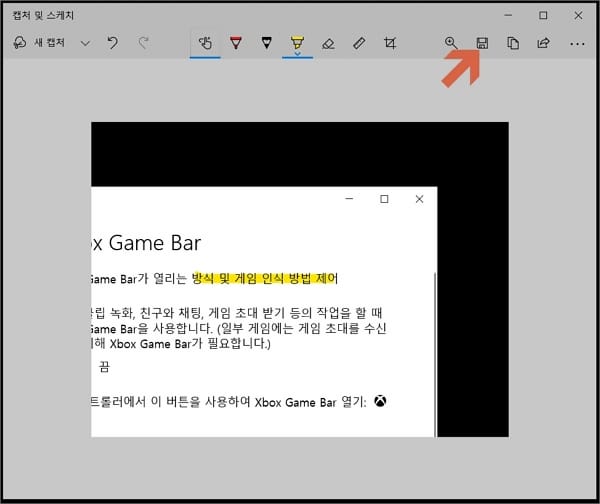The height and width of the screenshot is (504, 600).
Task: Select the red ballpoint pen tool
Action: [236, 43]
